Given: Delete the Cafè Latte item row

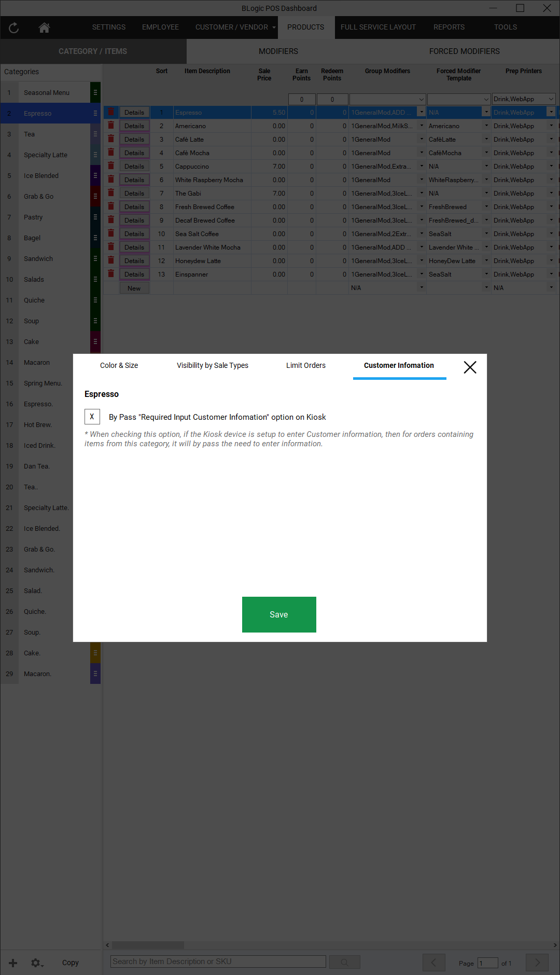Looking at the screenshot, I should tap(111, 139).
